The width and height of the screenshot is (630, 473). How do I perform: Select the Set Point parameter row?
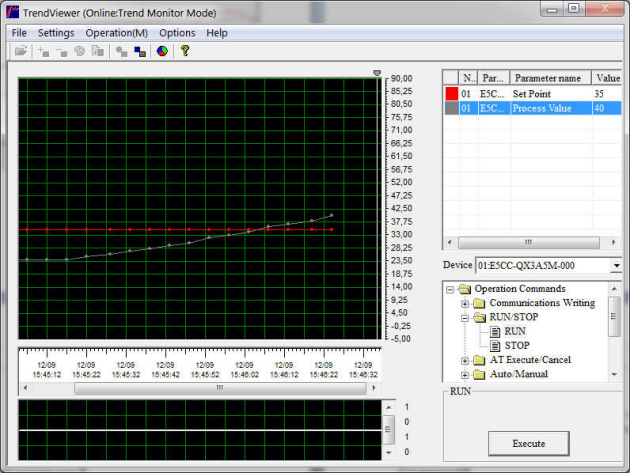click(x=532, y=94)
